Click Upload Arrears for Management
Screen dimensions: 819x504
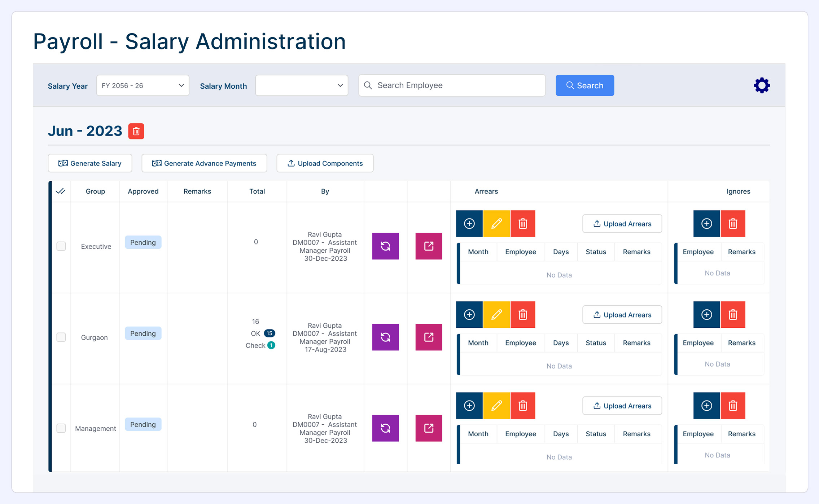click(622, 406)
